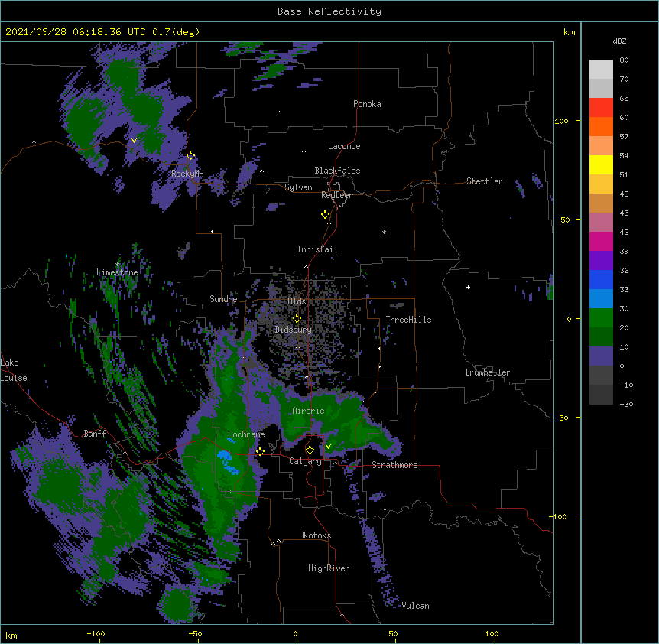Screen dimensions: 659x644
Task: Pick the blue 33-36 dBZ legend swatch
Action: coord(601,279)
